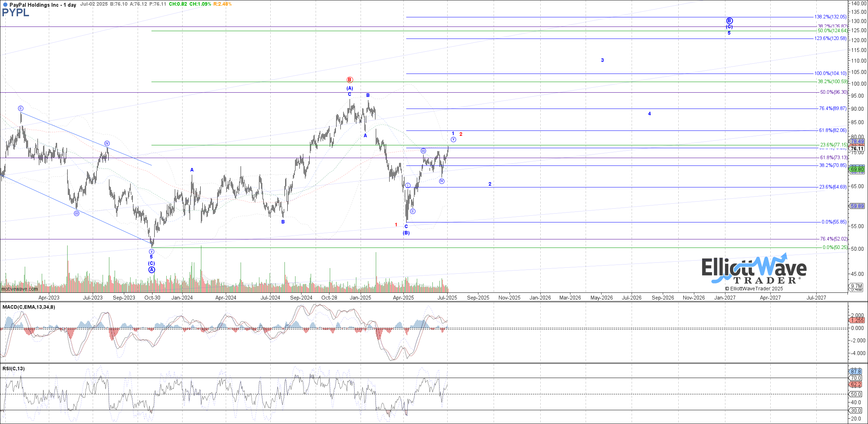Screen dimensions: 868x424
Task: Select the circled v wave marker near July 2025
Action: pyautogui.click(x=453, y=140)
